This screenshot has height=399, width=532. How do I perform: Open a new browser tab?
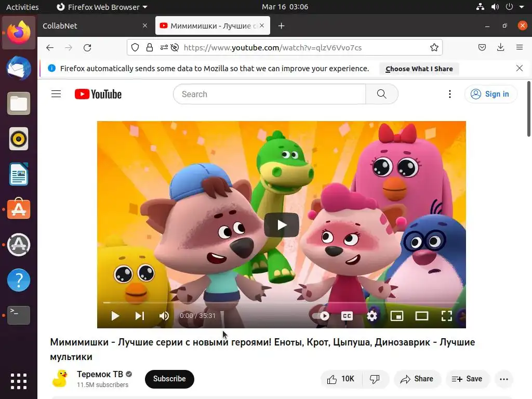tap(281, 26)
